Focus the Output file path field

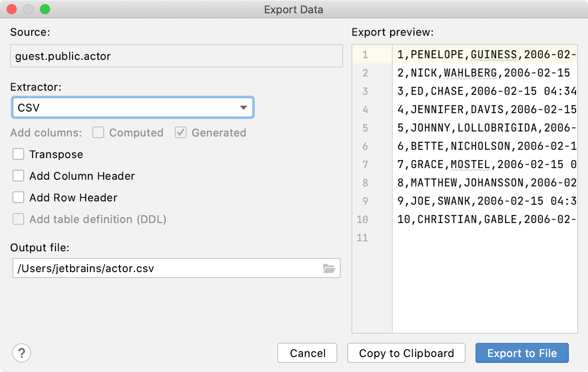click(167, 268)
